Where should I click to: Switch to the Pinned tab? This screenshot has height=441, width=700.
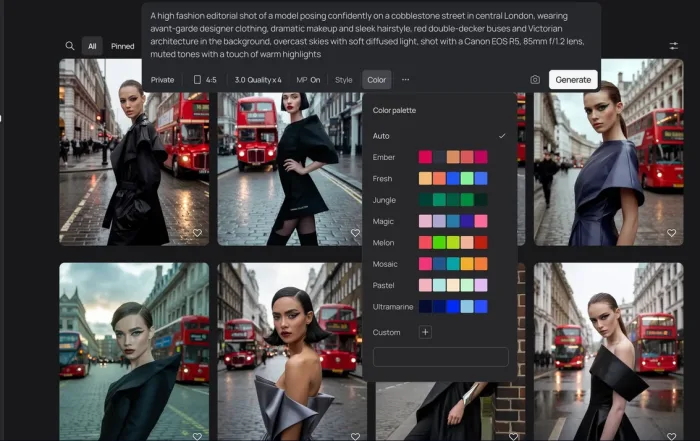point(122,46)
